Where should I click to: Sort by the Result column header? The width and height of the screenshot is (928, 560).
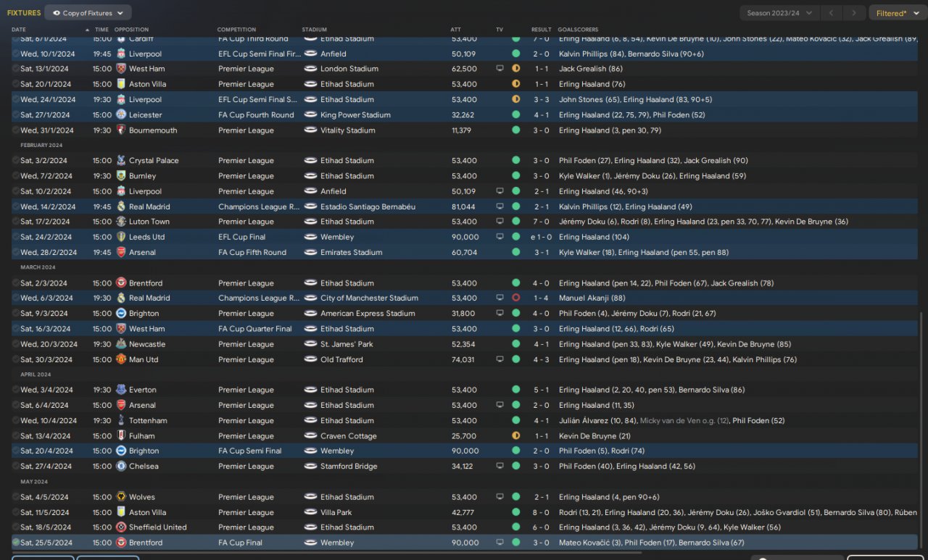click(542, 30)
